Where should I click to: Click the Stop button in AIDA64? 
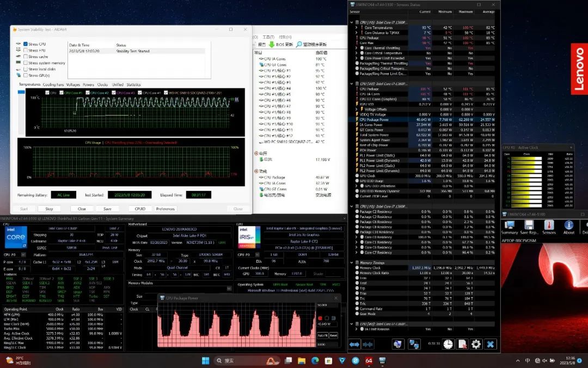pos(49,209)
